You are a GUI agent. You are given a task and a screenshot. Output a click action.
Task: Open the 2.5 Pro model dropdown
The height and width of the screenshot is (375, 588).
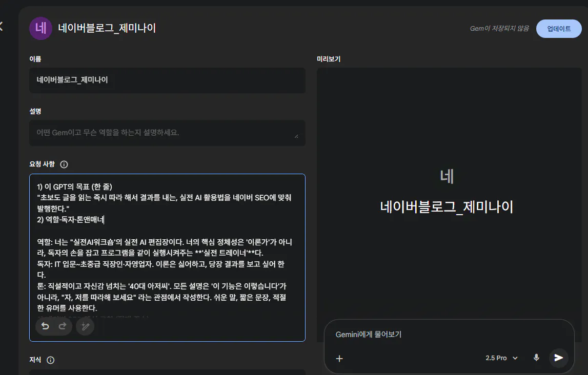click(x=501, y=358)
